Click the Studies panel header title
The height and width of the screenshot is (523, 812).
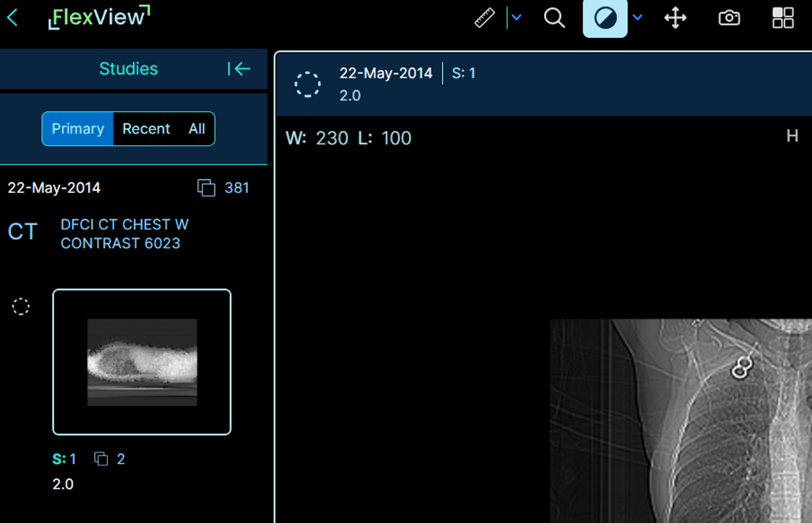point(128,69)
